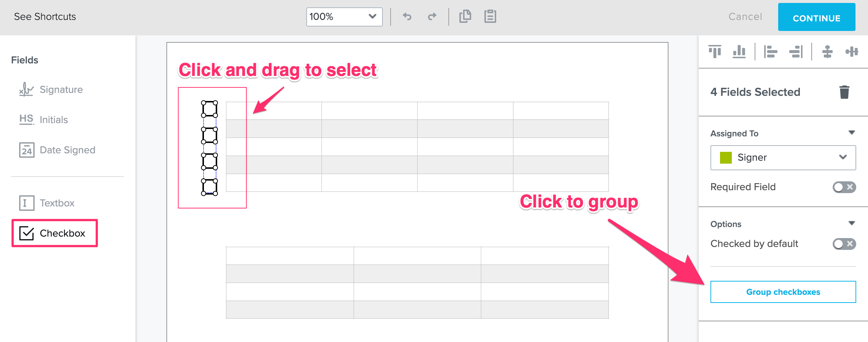
Task: Align selected fields to left edge
Action: point(770,52)
